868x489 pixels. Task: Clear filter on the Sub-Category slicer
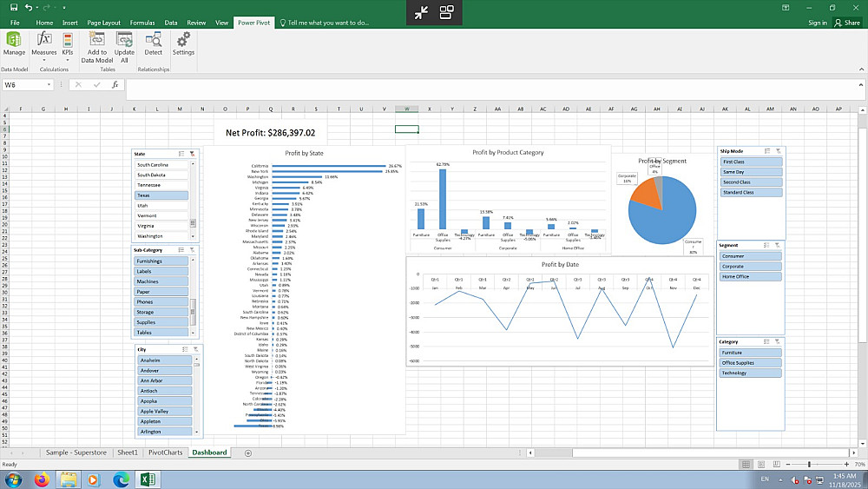click(192, 250)
